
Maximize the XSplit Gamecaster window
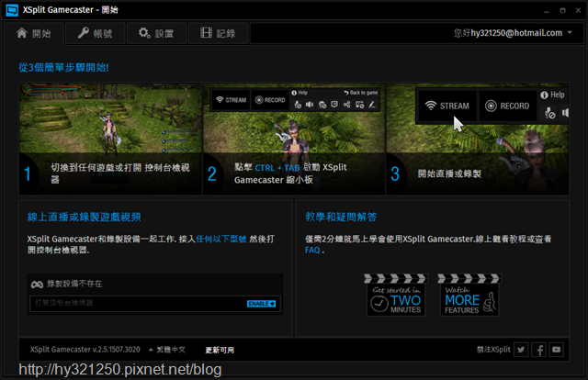tap(562, 10)
